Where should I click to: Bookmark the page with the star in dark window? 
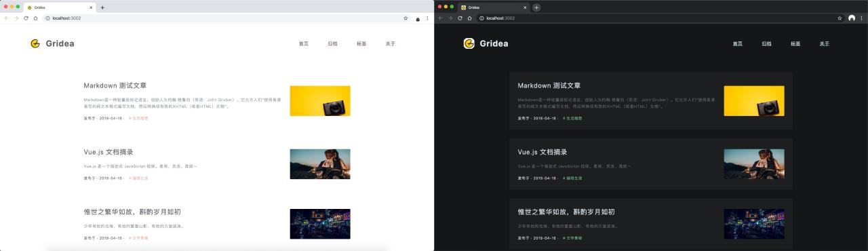[840, 18]
